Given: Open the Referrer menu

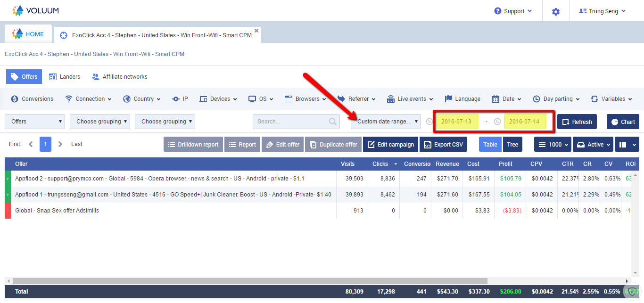Looking at the screenshot, I should pyautogui.click(x=356, y=99).
